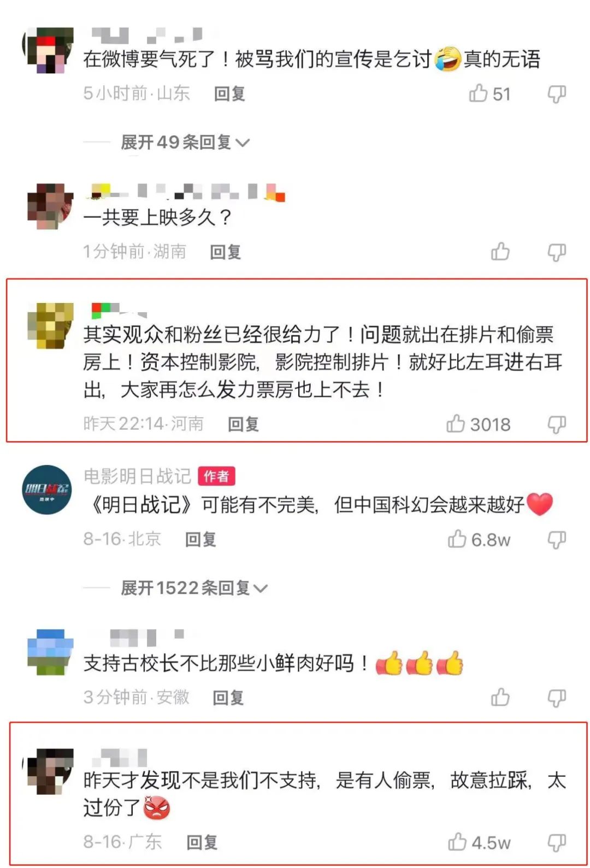Reply to the Shandong comment
The height and width of the screenshot is (868, 590).
(229, 94)
